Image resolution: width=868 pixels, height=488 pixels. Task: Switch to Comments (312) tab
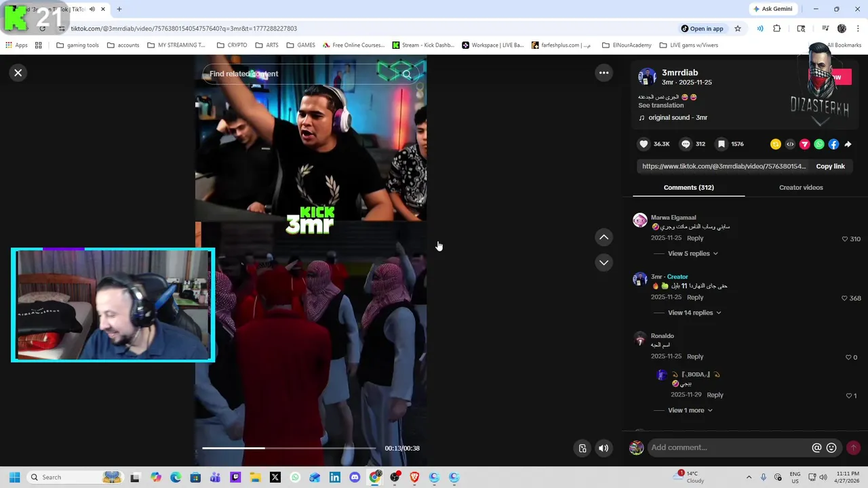[688, 187]
